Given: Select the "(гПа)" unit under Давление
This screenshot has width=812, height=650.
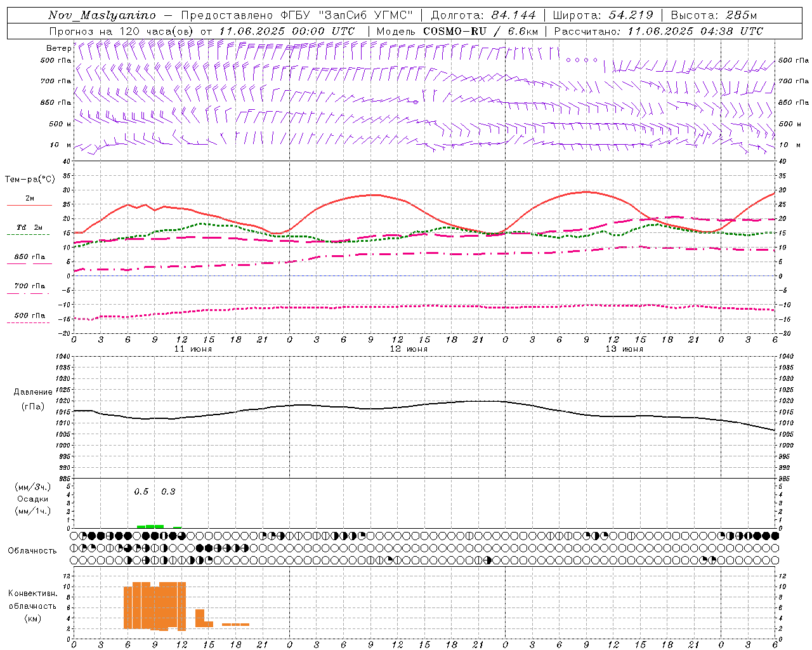Looking at the screenshot, I should pos(33,407).
